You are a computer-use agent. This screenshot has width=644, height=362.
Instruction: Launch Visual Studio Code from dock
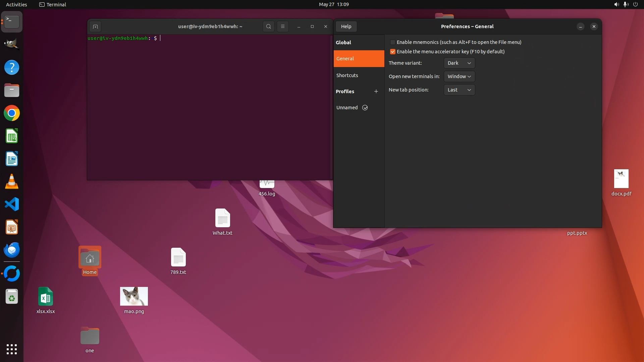tap(12, 204)
